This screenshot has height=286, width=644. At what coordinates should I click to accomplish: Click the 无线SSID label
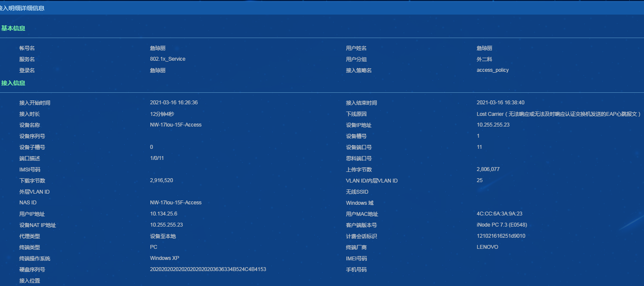coord(357,192)
